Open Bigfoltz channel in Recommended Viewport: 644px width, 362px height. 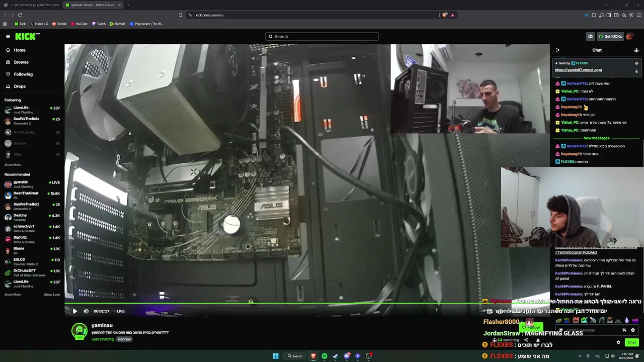click(32, 239)
